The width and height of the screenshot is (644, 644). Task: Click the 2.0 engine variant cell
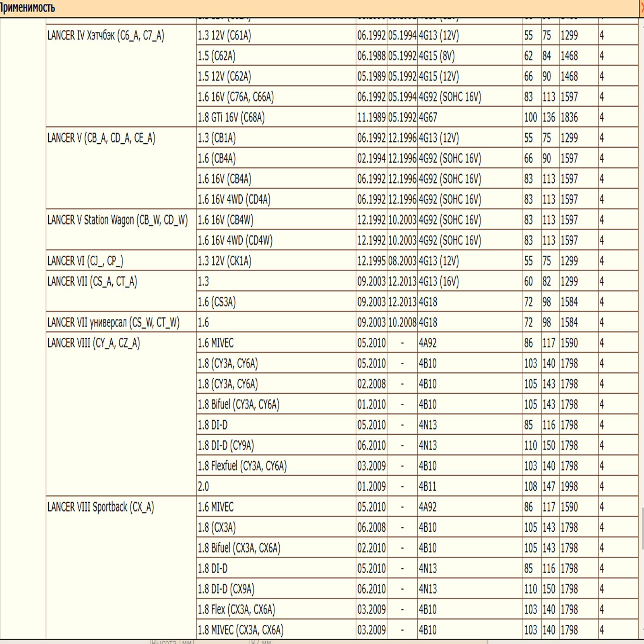pos(204,487)
